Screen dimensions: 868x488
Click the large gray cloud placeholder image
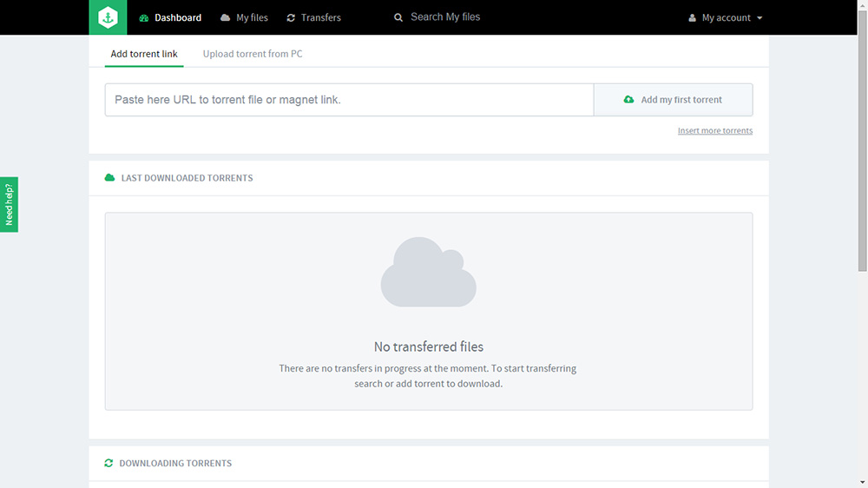tap(429, 272)
